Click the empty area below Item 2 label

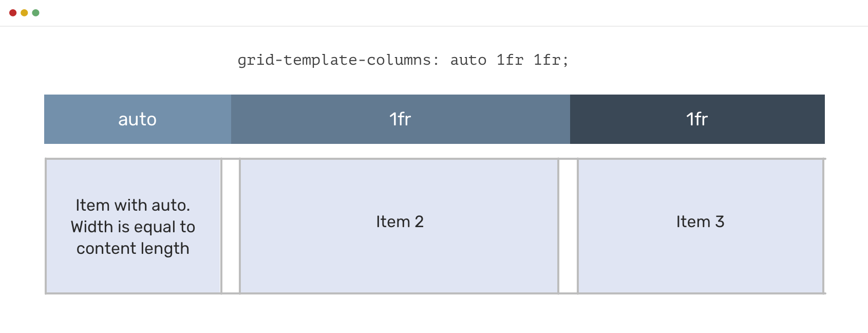(400, 262)
